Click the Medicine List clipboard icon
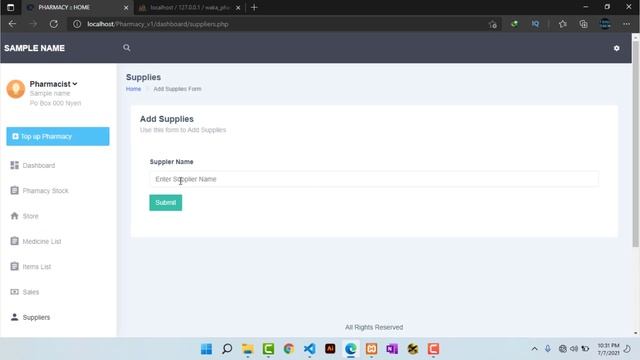This screenshot has height=360, width=640. tap(15, 241)
